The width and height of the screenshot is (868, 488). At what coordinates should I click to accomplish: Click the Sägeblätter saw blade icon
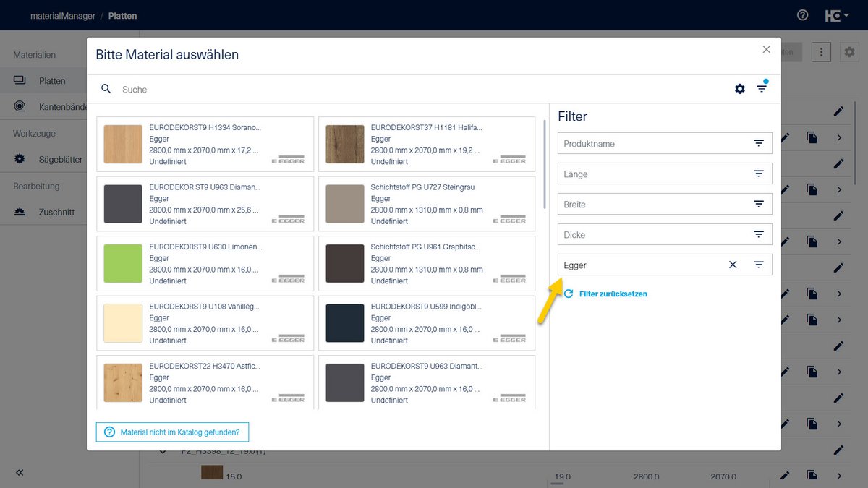pyautogui.click(x=20, y=159)
